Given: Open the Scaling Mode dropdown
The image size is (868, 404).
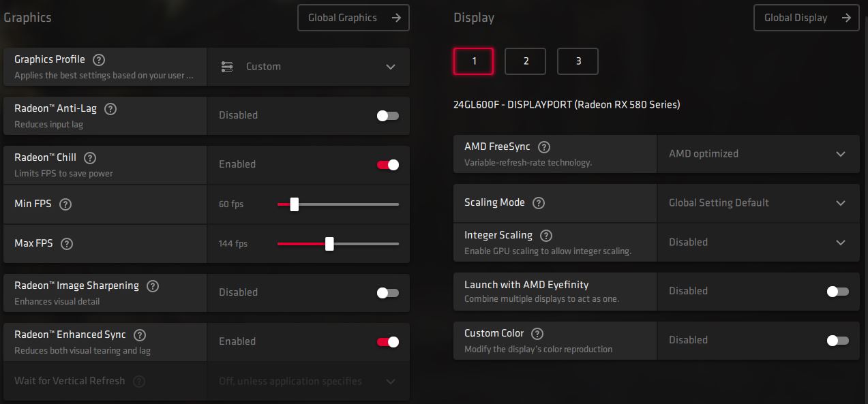Looking at the screenshot, I should pyautogui.click(x=759, y=203).
